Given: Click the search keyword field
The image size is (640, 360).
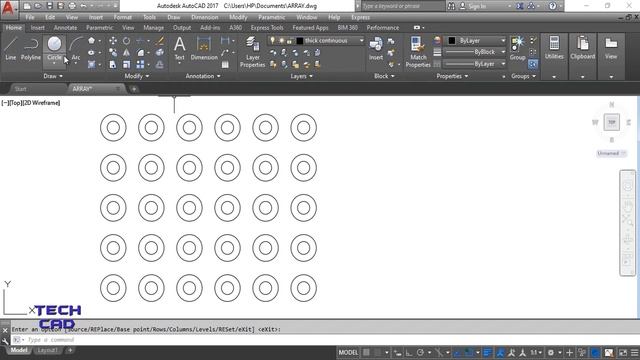Looking at the screenshot, I should [x=402, y=6].
